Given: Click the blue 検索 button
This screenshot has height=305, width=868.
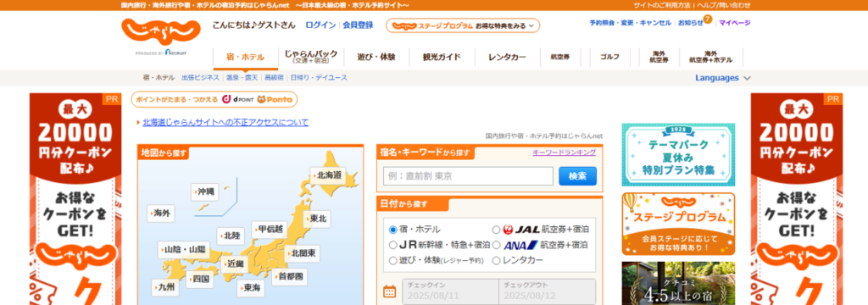Looking at the screenshot, I should click(577, 176).
